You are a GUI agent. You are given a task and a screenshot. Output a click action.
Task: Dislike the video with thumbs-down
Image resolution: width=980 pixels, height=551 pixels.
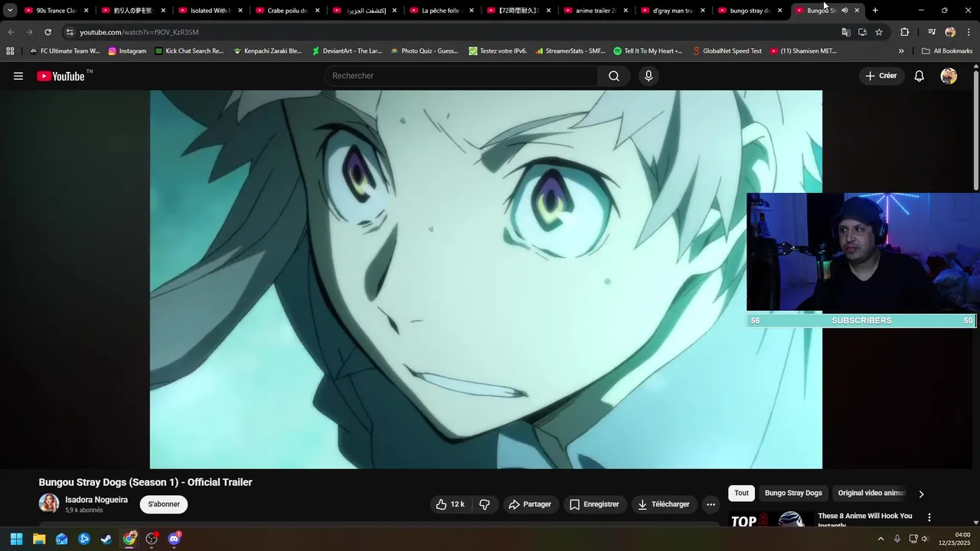coord(485,504)
